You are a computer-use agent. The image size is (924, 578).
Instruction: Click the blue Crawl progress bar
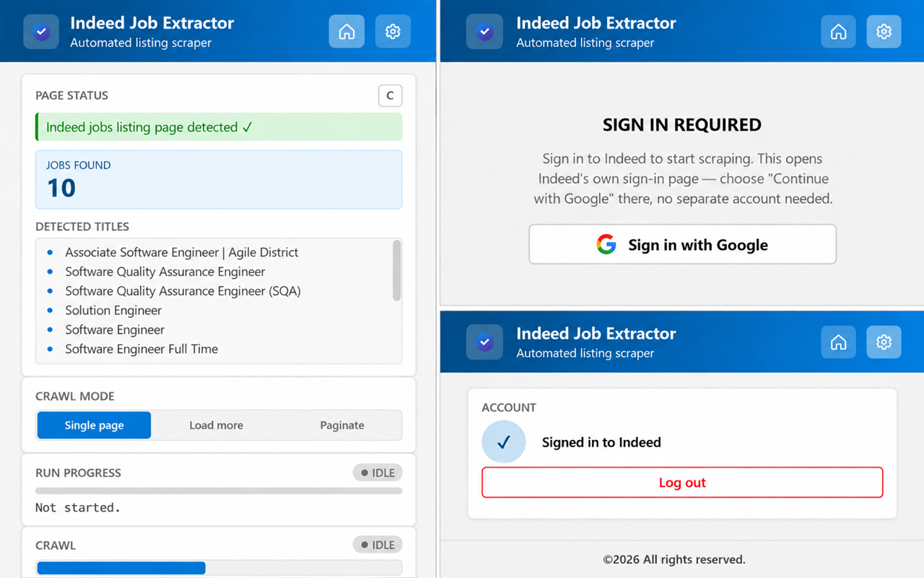coord(121,569)
